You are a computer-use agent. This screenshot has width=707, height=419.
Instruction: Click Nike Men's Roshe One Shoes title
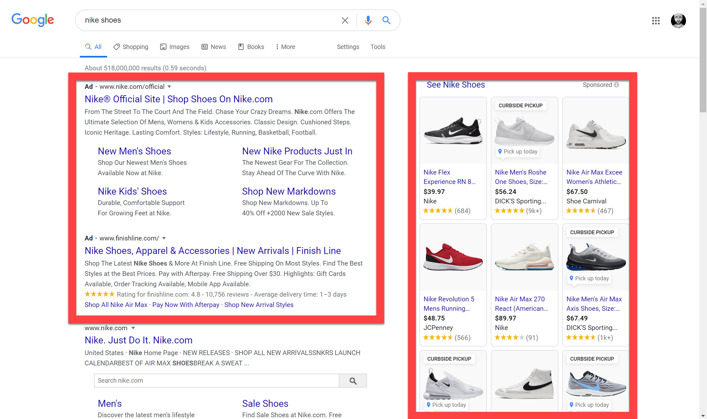click(x=521, y=177)
